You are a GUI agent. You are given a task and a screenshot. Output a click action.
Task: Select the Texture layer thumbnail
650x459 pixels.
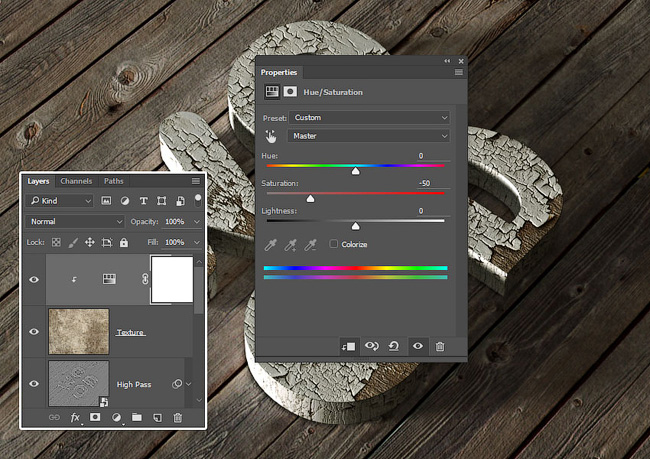coord(79,331)
